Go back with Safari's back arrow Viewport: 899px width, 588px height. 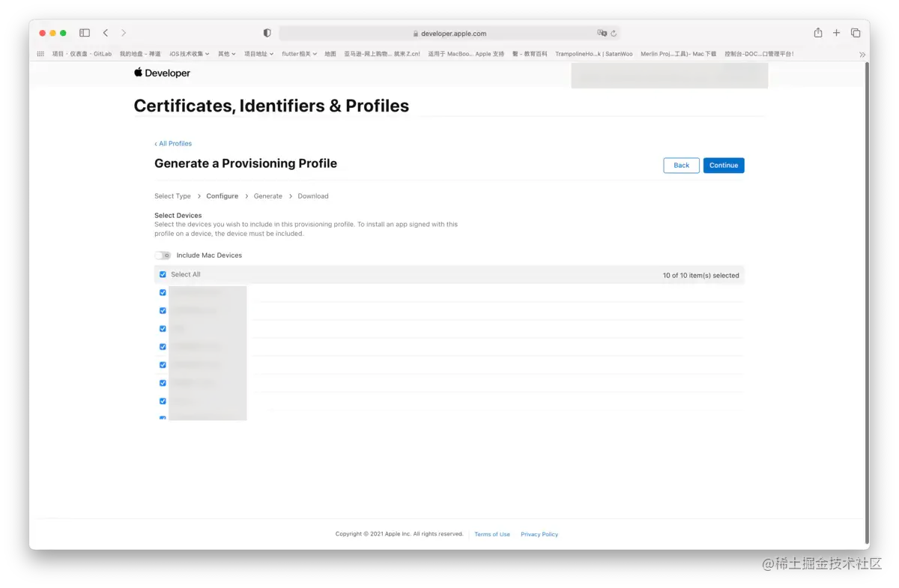pyautogui.click(x=106, y=33)
